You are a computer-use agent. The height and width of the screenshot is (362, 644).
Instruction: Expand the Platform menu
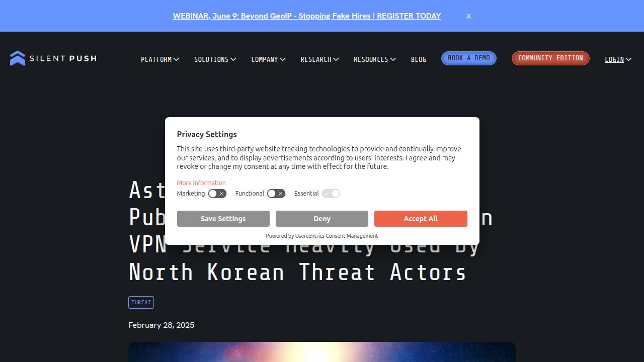(160, 59)
